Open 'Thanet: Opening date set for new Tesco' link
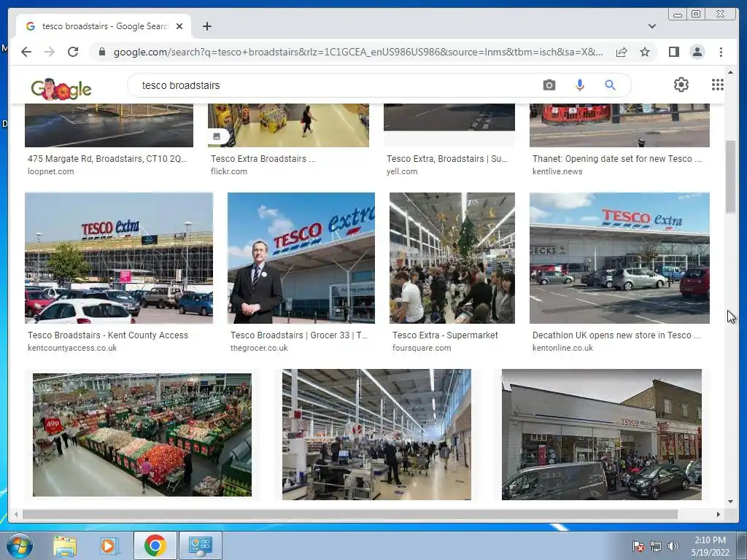747x560 pixels. tap(617, 158)
